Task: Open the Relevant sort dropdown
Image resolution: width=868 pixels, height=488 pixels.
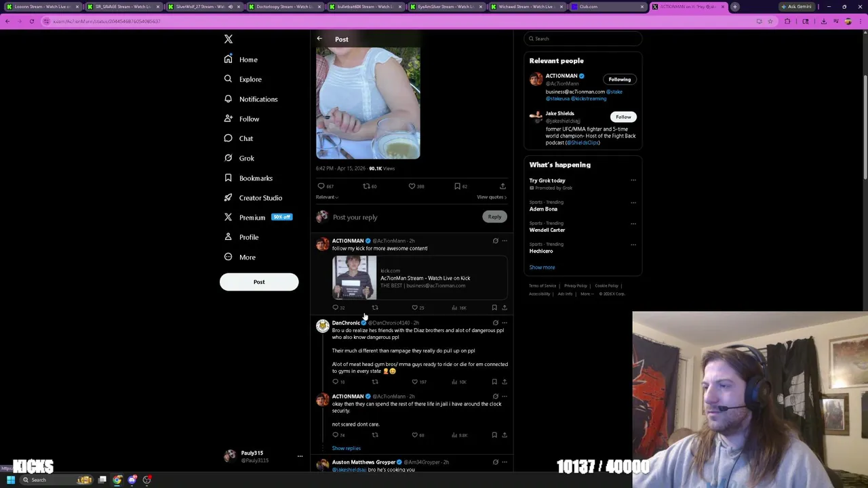Action: click(327, 197)
